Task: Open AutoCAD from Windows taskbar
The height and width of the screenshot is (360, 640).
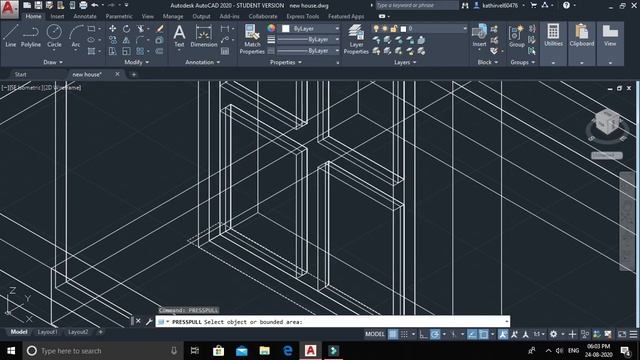Action: (x=310, y=351)
